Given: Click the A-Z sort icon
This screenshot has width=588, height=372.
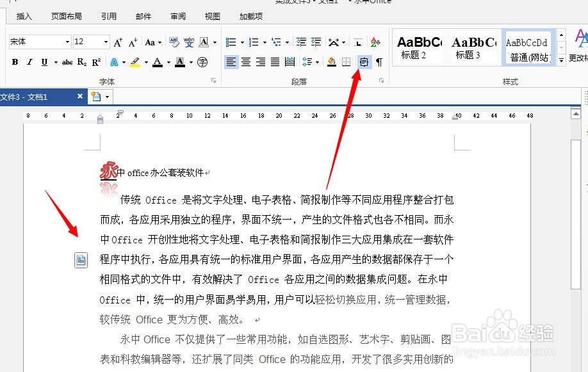Looking at the screenshot, I should pos(375,42).
